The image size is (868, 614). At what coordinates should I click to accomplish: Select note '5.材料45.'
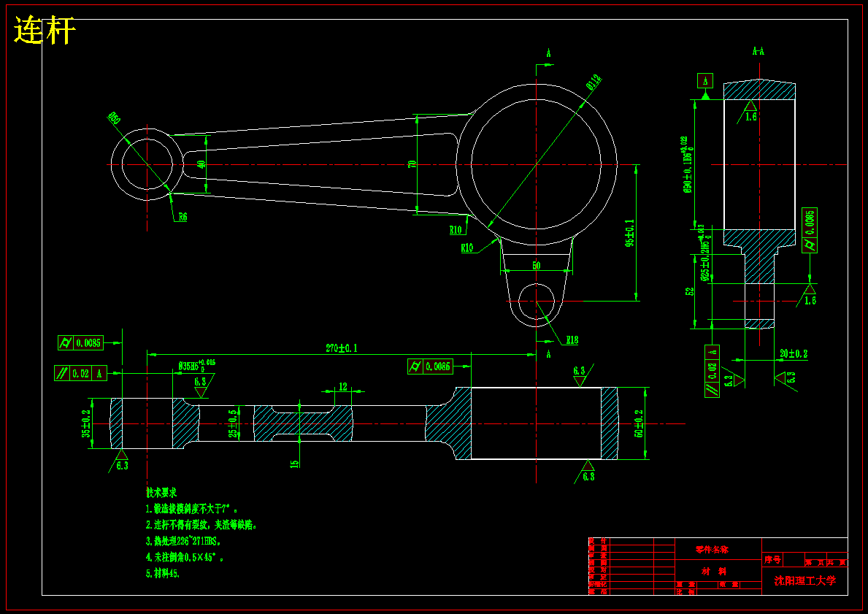[163, 574]
